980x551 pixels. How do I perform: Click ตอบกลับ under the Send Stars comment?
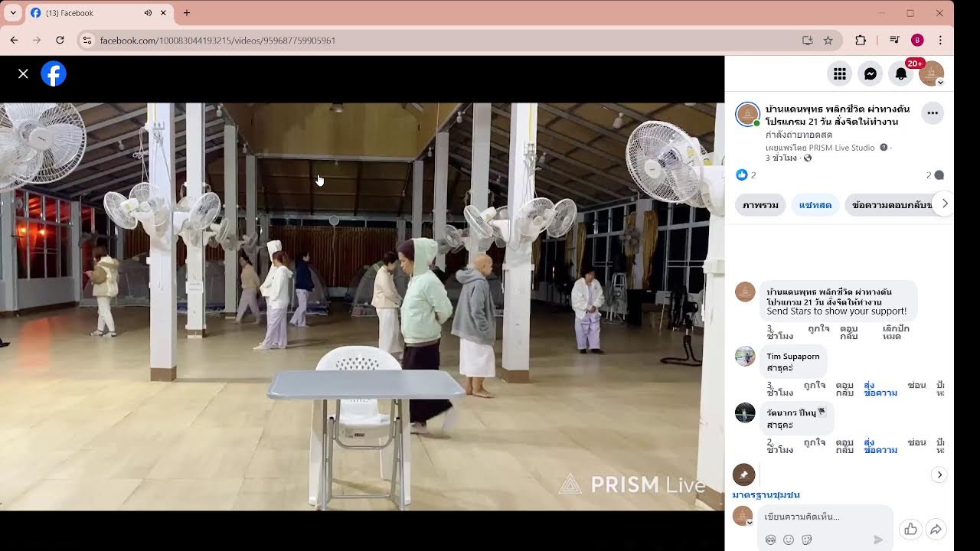point(848,332)
